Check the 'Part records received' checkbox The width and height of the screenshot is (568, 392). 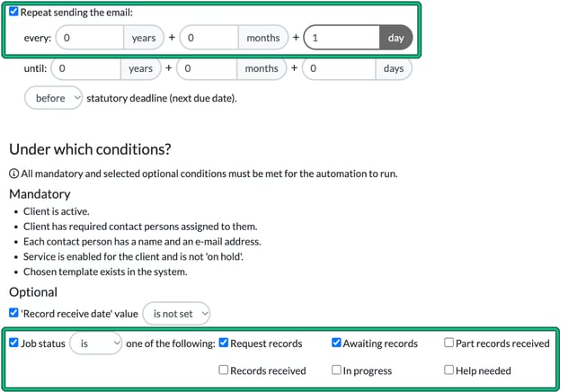(x=448, y=343)
